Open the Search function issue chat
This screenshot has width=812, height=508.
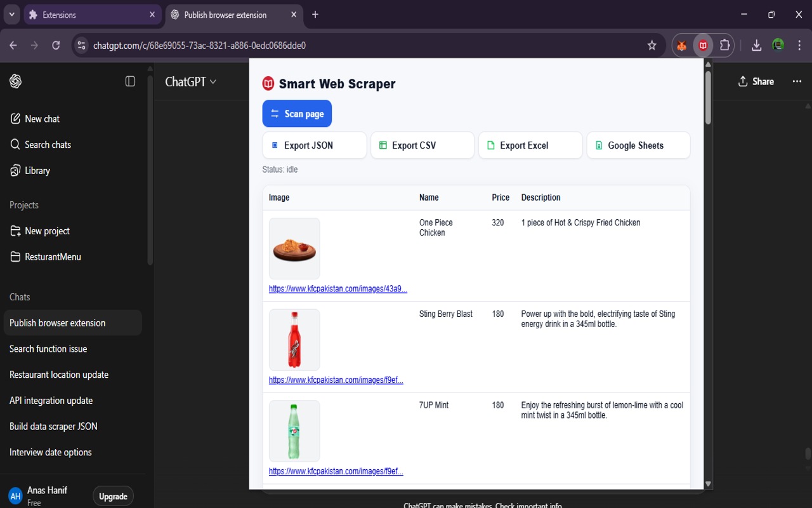click(x=73, y=349)
